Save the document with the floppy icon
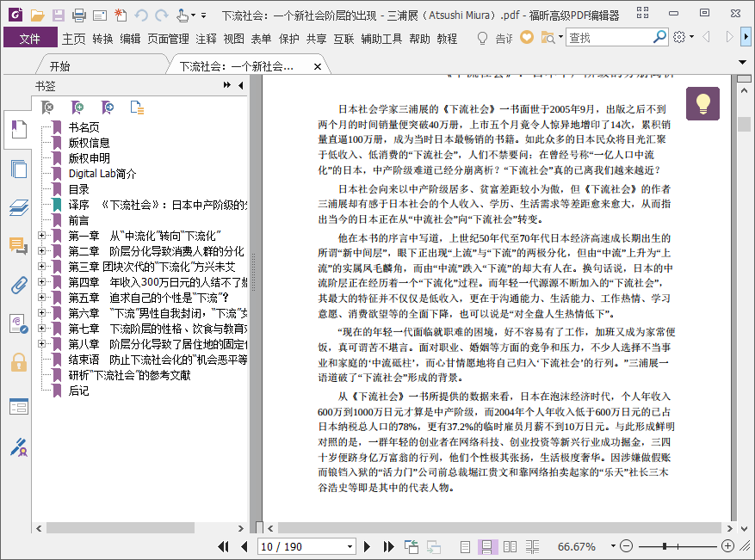This screenshot has width=755, height=560. point(59,15)
